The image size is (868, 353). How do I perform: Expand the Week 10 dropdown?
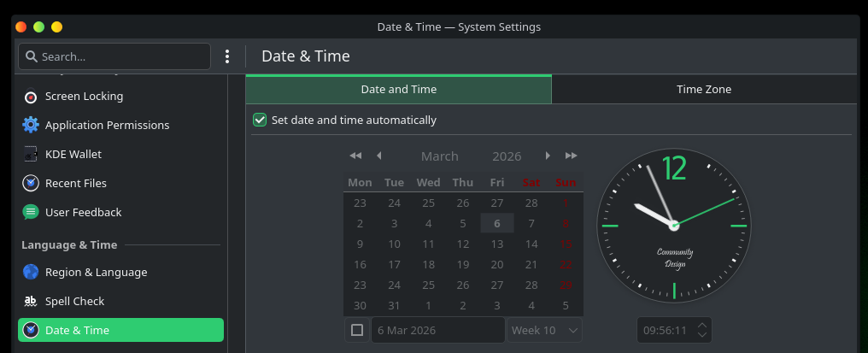coord(544,330)
